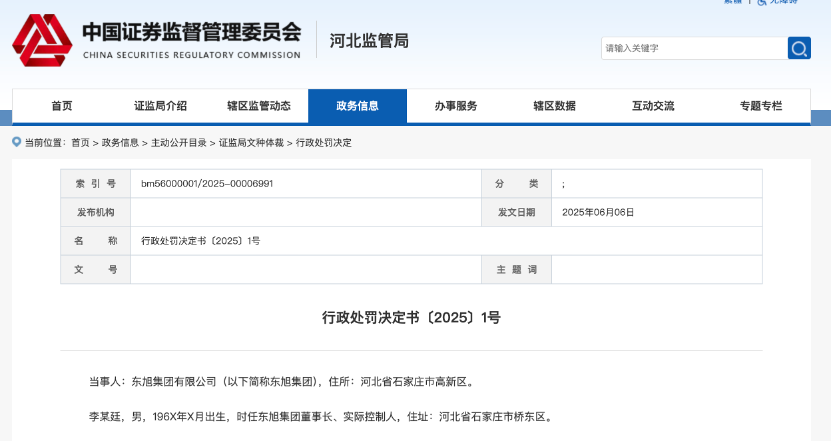Click the 政务信息 breadcrumb link
Image resolution: width=832 pixels, height=442 pixels.
[120, 143]
